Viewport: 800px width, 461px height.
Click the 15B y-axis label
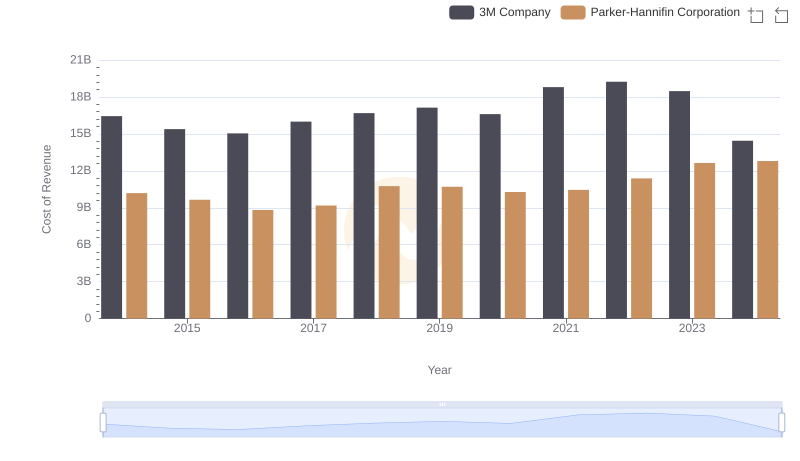point(81,134)
